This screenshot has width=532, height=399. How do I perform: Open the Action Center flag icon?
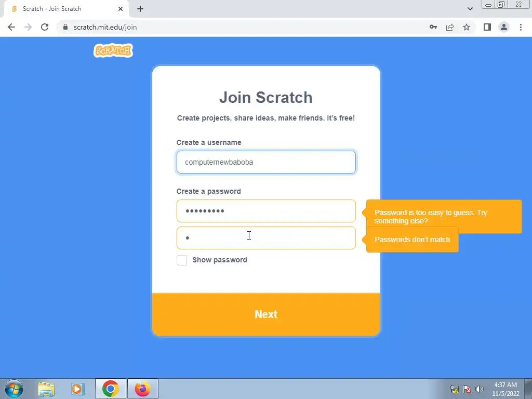[x=467, y=389]
